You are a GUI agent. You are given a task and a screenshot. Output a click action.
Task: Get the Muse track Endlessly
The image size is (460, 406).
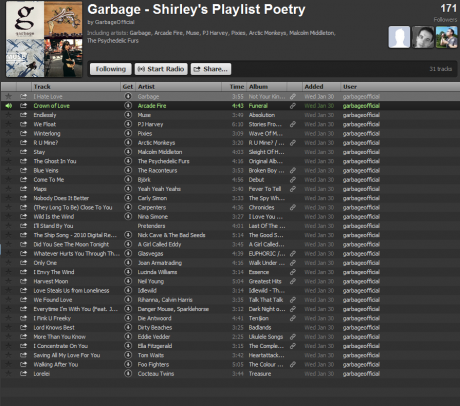(128, 115)
